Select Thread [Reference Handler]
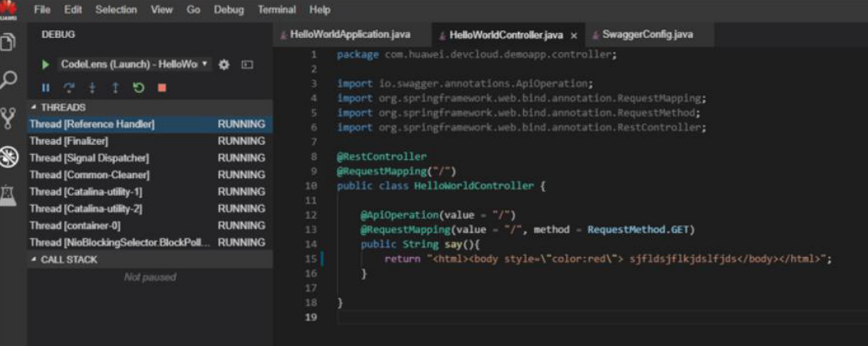This screenshot has height=346, width=868. (x=150, y=124)
